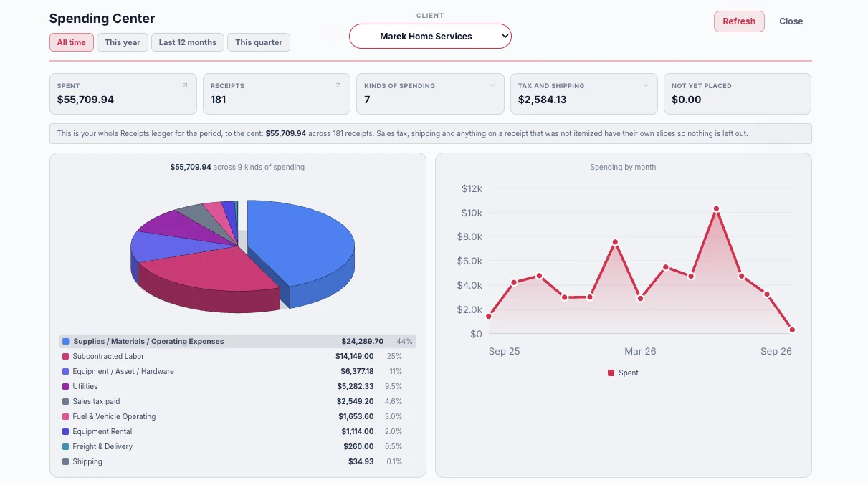Screen dimensions: 868x485
Task: Click the $1,114.00 amount
Action: pyautogui.click(x=358, y=432)
